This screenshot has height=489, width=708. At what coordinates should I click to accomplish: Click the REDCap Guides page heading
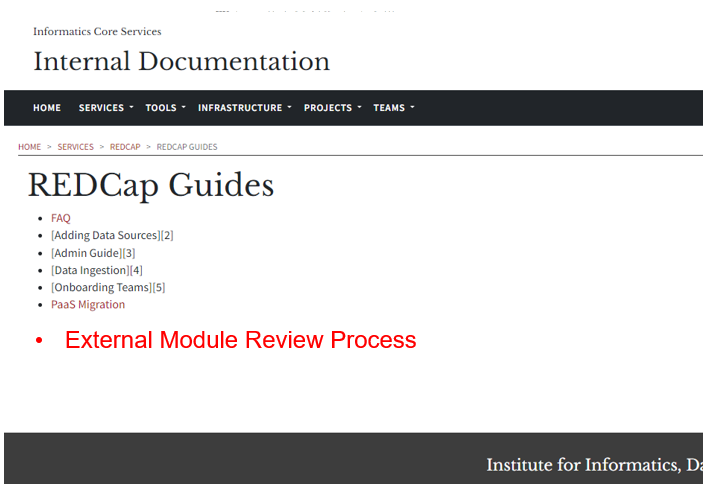tap(151, 186)
